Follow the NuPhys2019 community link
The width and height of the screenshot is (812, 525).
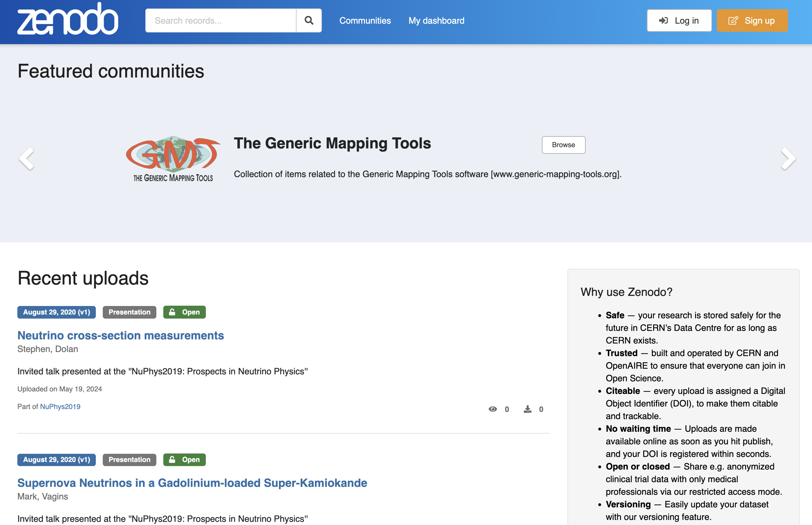[60, 407]
